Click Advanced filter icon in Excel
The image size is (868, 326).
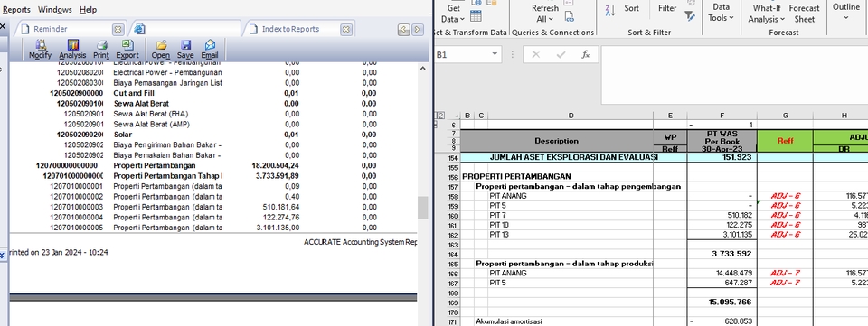tap(690, 16)
